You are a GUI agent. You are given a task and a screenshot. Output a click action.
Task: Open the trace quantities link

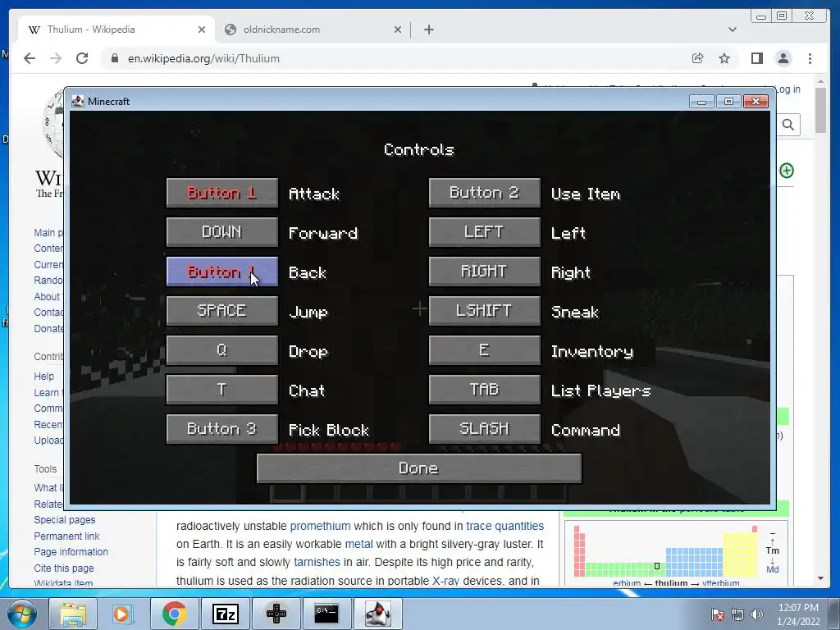504,526
